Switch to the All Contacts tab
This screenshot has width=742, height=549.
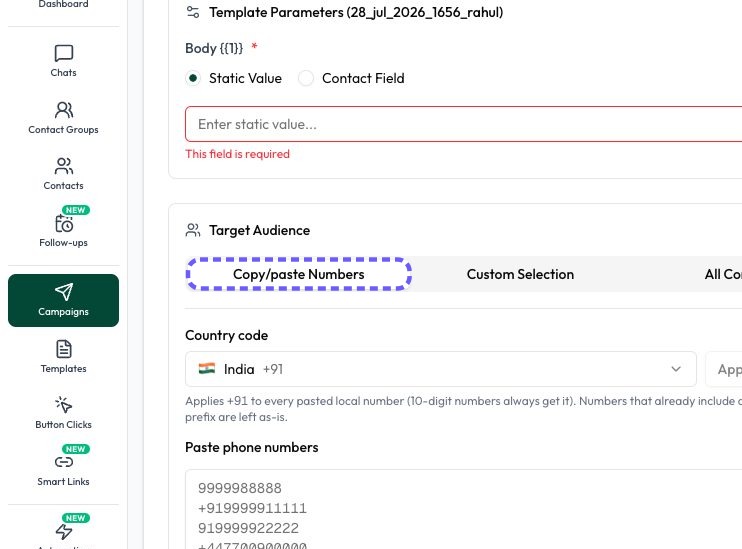723,274
